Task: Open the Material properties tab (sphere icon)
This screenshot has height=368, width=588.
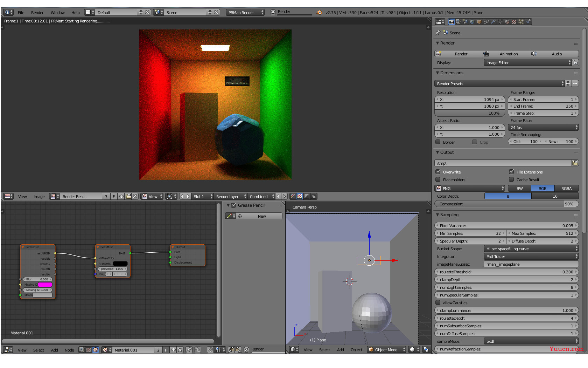Action: (507, 22)
